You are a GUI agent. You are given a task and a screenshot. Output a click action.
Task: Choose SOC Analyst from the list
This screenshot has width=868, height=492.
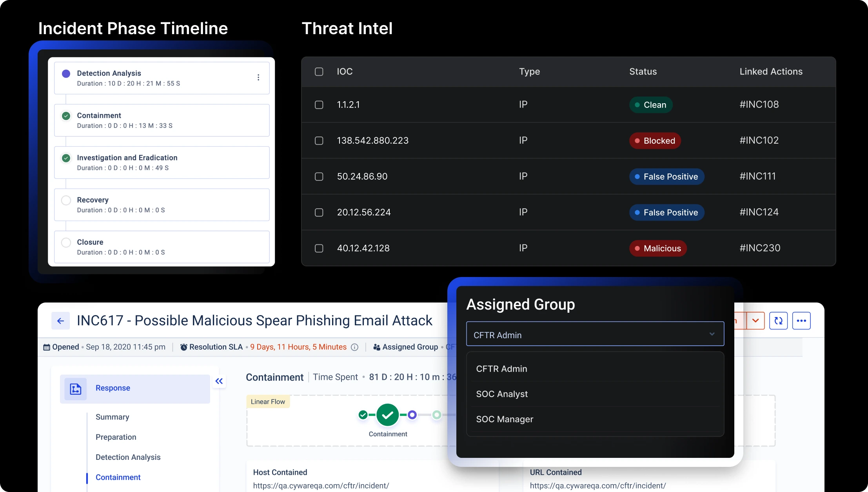point(502,394)
